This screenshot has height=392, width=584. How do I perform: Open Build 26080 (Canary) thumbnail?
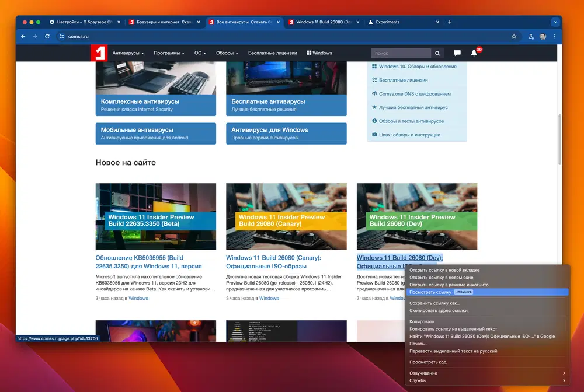(x=286, y=216)
